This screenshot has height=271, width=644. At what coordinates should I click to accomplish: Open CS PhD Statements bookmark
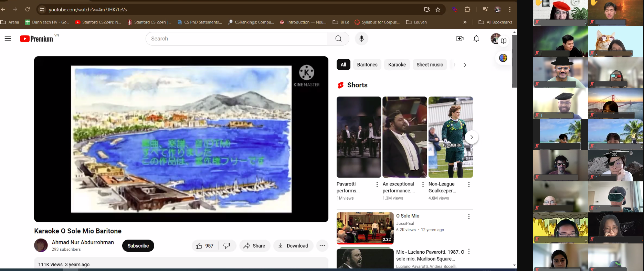200,22
